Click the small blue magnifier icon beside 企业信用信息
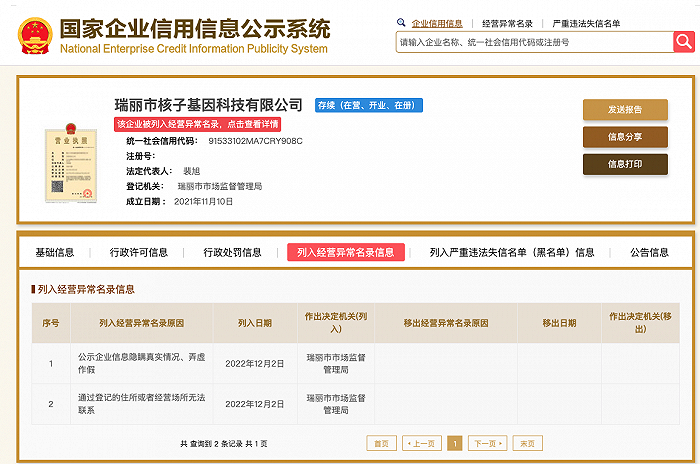 point(401,22)
